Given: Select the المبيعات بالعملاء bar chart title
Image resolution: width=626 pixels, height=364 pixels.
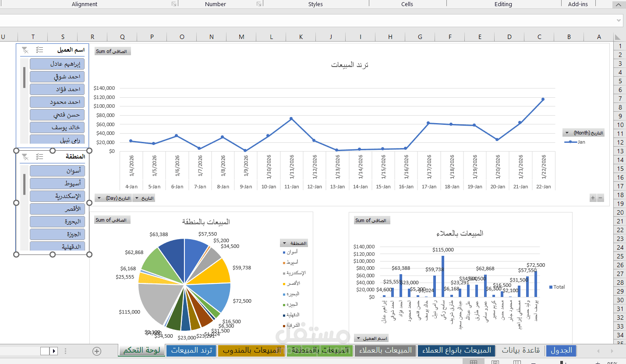Looking at the screenshot, I should (460, 233).
